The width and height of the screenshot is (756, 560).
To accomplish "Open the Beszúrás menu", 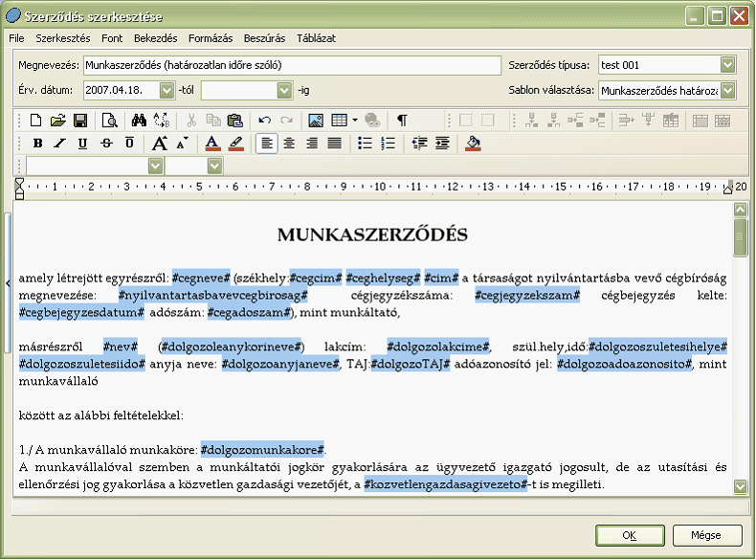I will tap(264, 38).
